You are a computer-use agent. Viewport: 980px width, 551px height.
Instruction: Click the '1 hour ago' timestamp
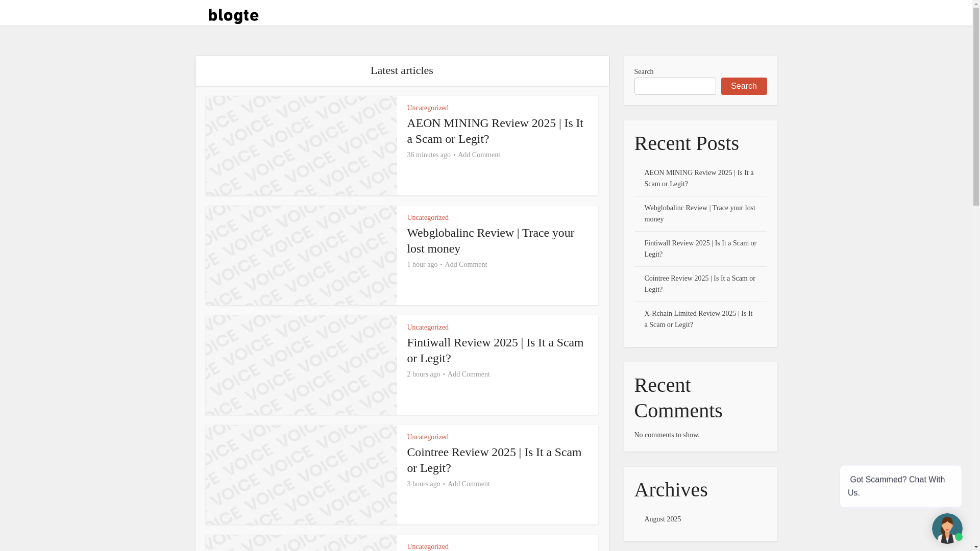click(422, 264)
